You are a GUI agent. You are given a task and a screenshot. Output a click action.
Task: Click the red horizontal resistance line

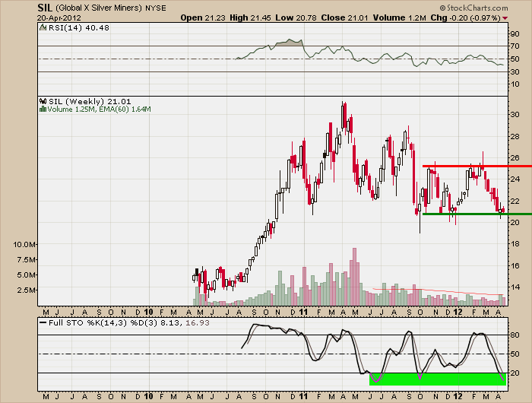pyautogui.click(x=477, y=166)
